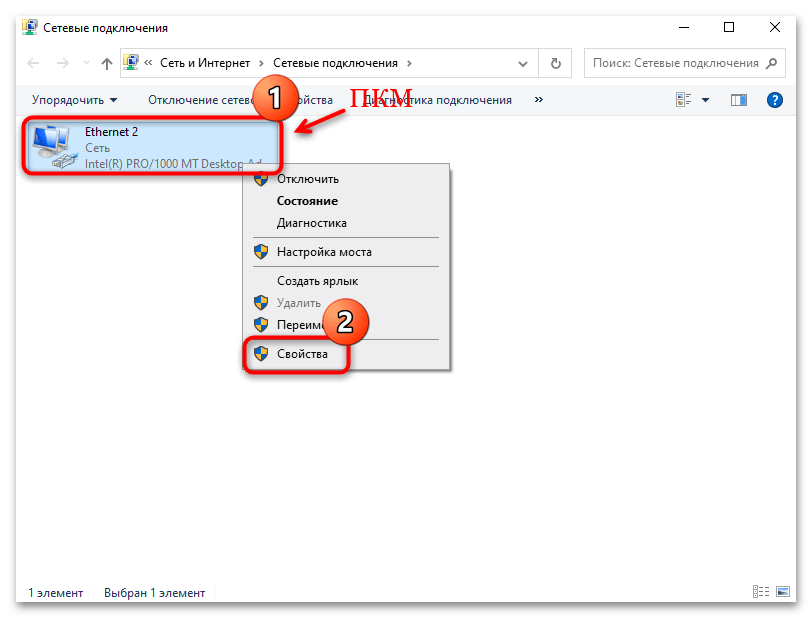Close the 'Сетевые подключения' window
This screenshot has width=812, height=618.
775,27
